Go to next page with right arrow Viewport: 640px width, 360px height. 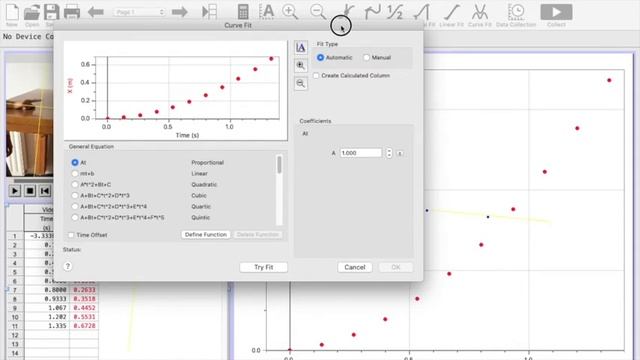[x=180, y=12]
